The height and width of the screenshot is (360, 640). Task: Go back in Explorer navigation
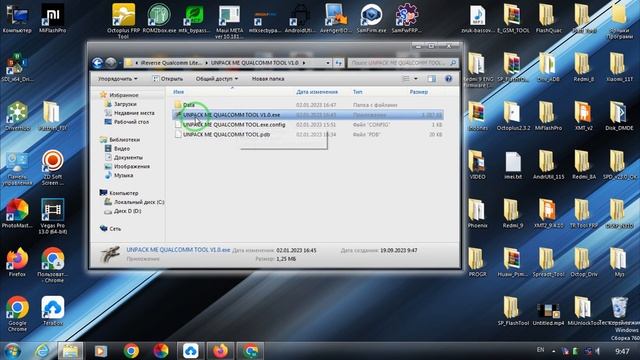97,63
